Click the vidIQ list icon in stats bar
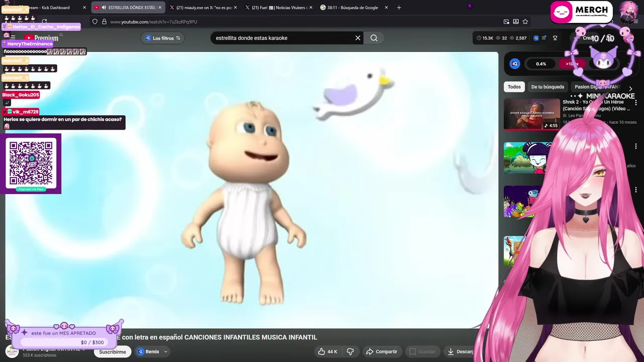This screenshot has width=644, height=362. pyautogui.click(x=544, y=38)
